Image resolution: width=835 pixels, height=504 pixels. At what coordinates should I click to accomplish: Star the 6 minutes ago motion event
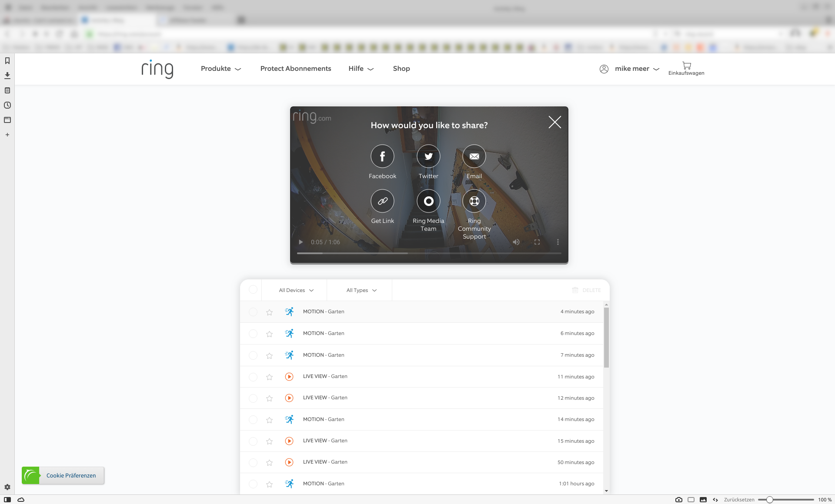[x=270, y=334]
